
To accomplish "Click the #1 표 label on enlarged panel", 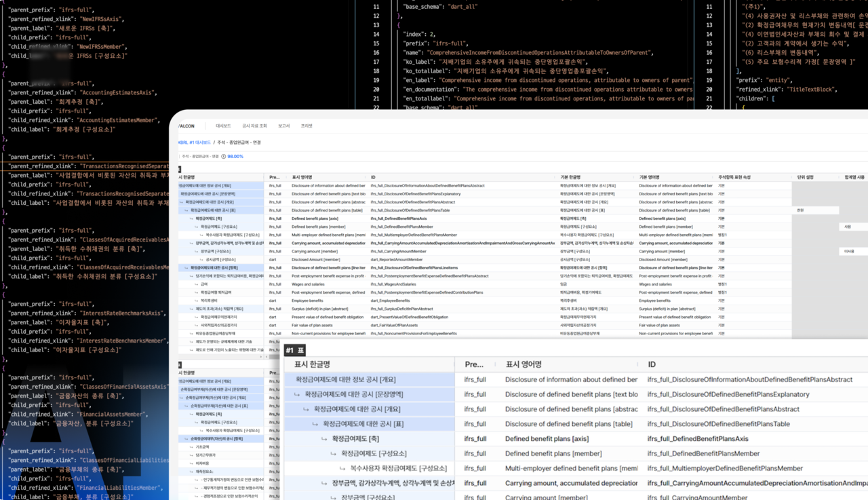I will click(295, 350).
